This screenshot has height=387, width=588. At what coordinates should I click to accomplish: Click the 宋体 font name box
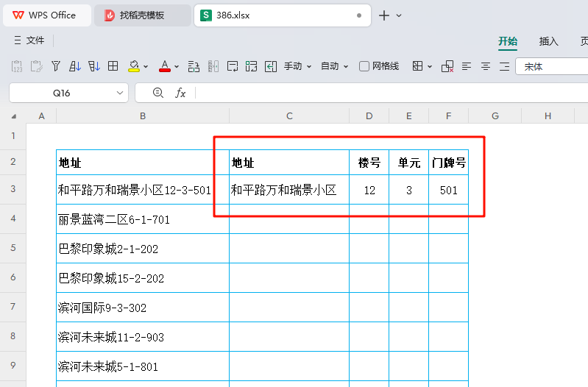[x=552, y=67]
